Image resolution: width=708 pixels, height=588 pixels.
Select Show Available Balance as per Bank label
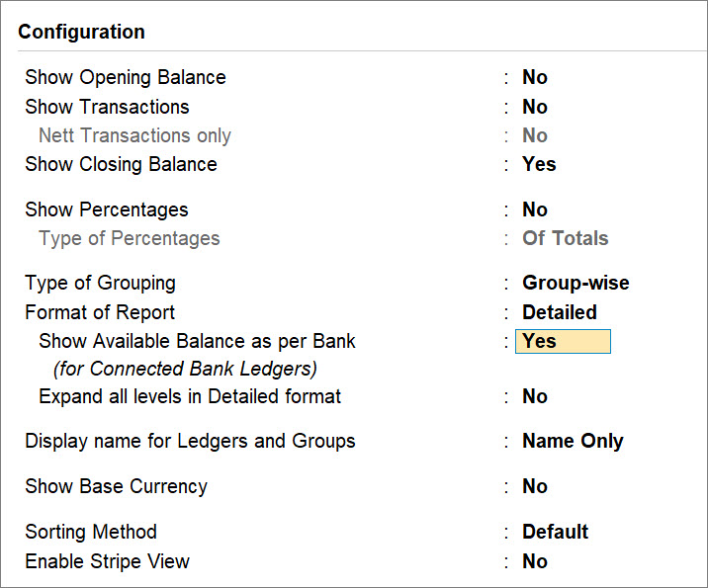click(197, 341)
